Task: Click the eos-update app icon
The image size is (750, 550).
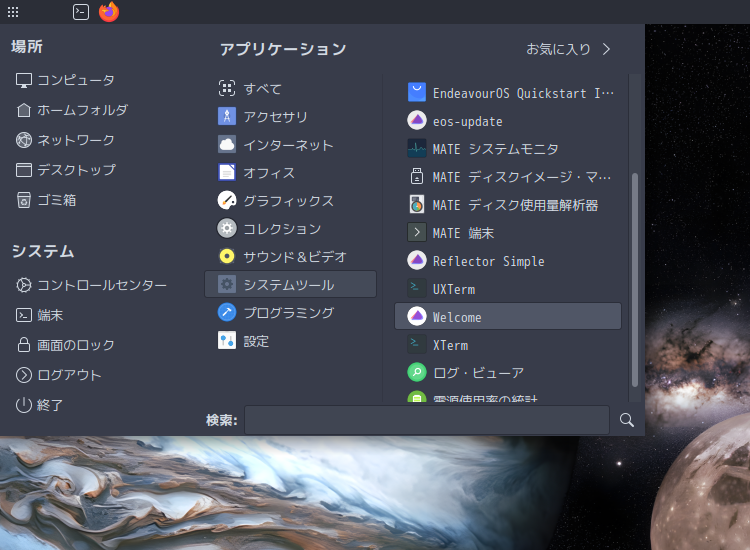Action: (x=417, y=121)
